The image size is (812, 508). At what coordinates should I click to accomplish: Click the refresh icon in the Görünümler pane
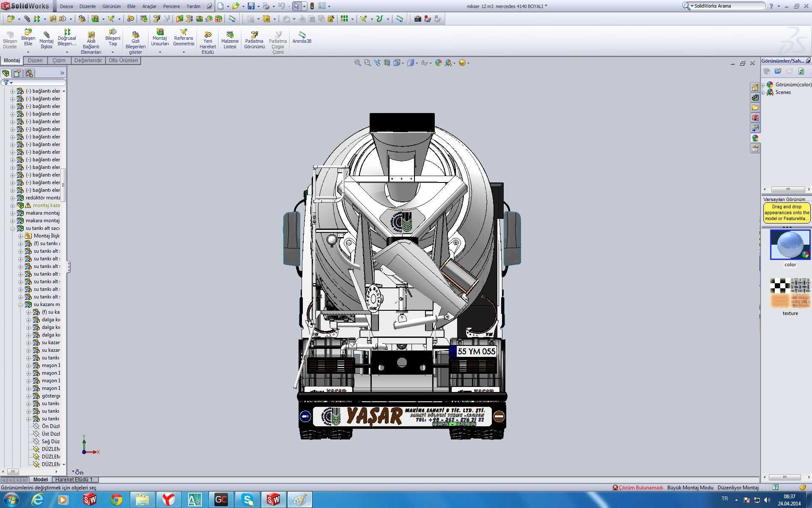tap(801, 71)
